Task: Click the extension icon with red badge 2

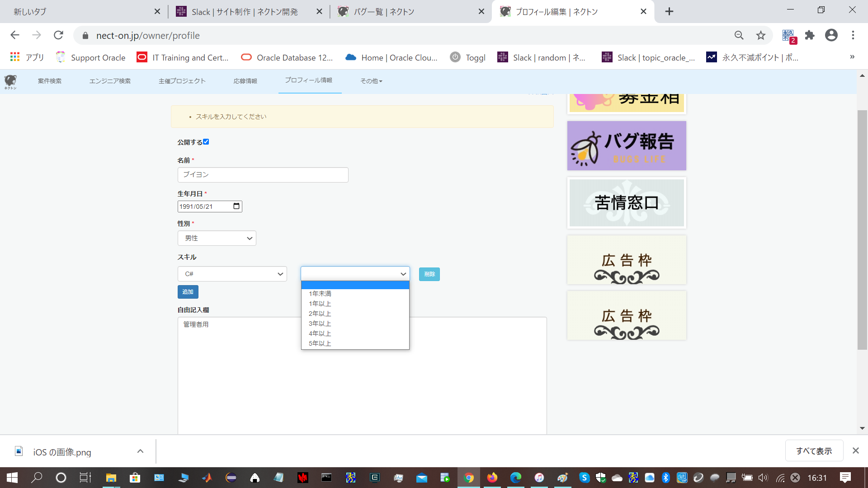Action: click(789, 36)
